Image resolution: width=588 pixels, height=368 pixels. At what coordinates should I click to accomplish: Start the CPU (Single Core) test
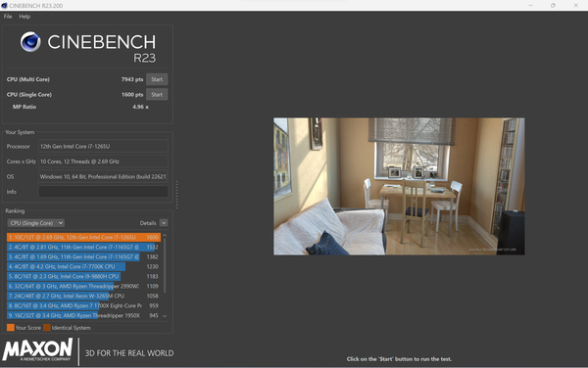[157, 94]
